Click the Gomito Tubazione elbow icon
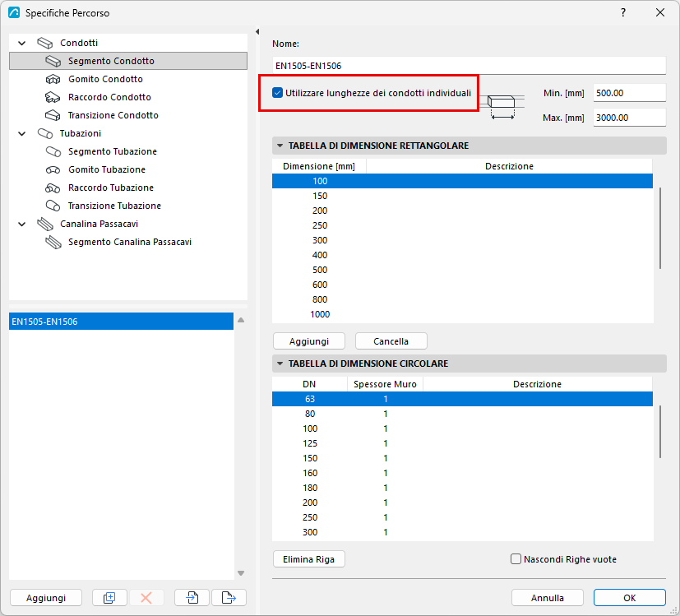 (x=53, y=169)
